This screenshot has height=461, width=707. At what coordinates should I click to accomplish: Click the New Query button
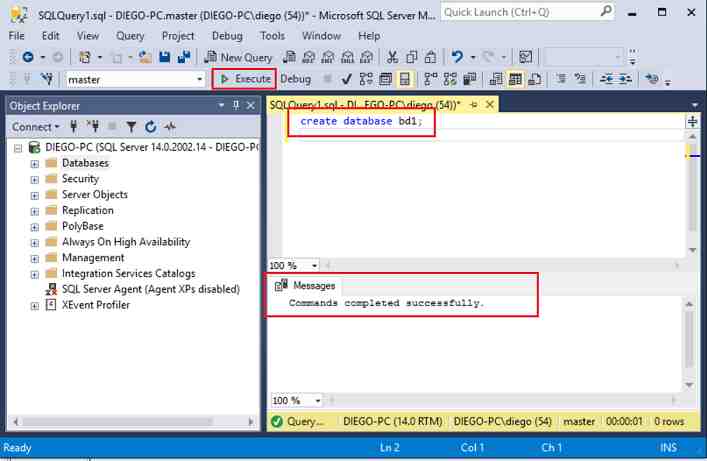tap(239, 57)
